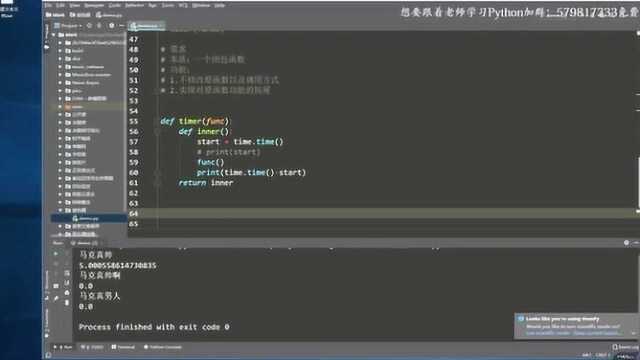Expand the scientific mode notification arrow
This screenshot has width=640, height=360.
pyautogui.click(x=633, y=333)
